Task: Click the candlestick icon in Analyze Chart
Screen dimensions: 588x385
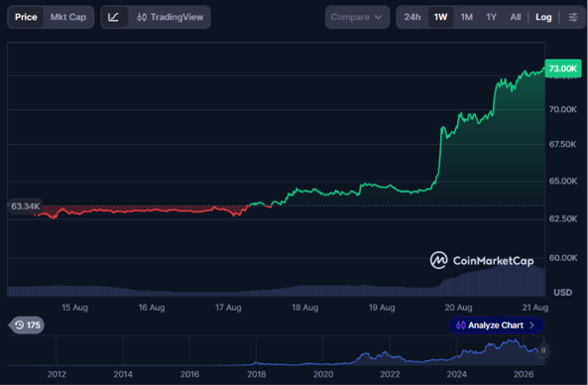Action: [x=460, y=324]
